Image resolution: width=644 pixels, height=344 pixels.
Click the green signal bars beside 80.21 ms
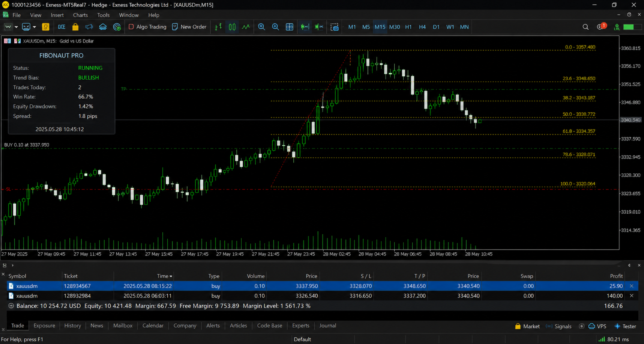tap(602, 339)
